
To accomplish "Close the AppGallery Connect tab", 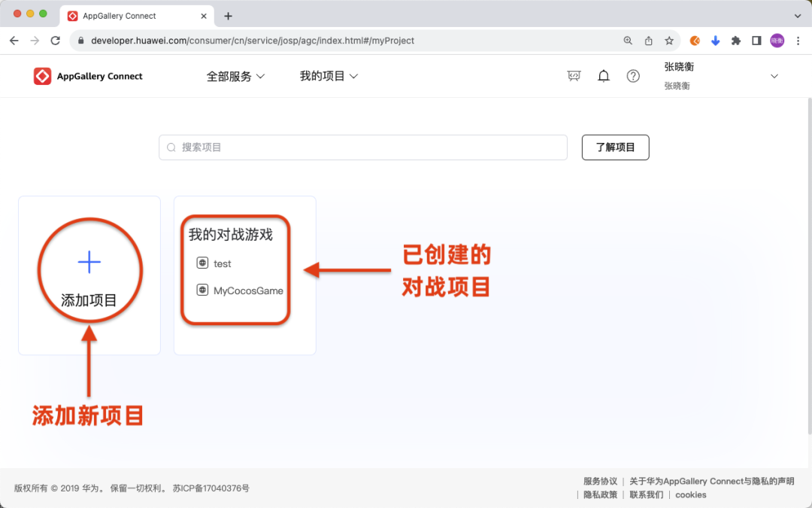I will 204,16.
